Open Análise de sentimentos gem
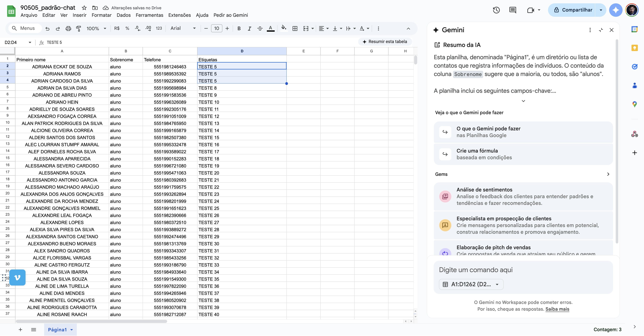 523,196
